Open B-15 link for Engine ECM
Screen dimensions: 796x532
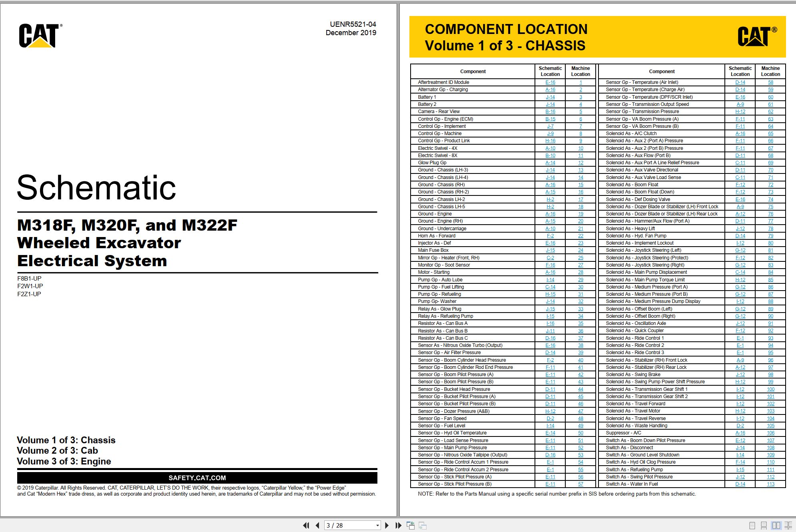coord(550,119)
